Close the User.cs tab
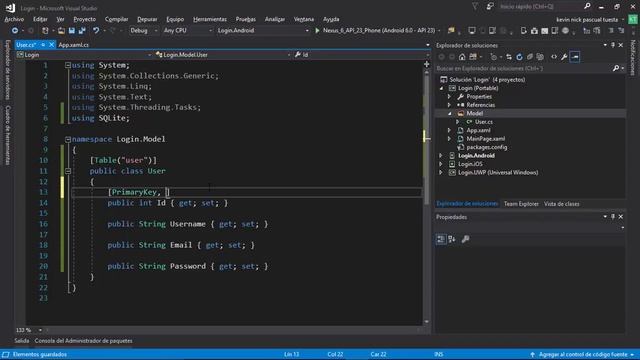 coord(51,45)
